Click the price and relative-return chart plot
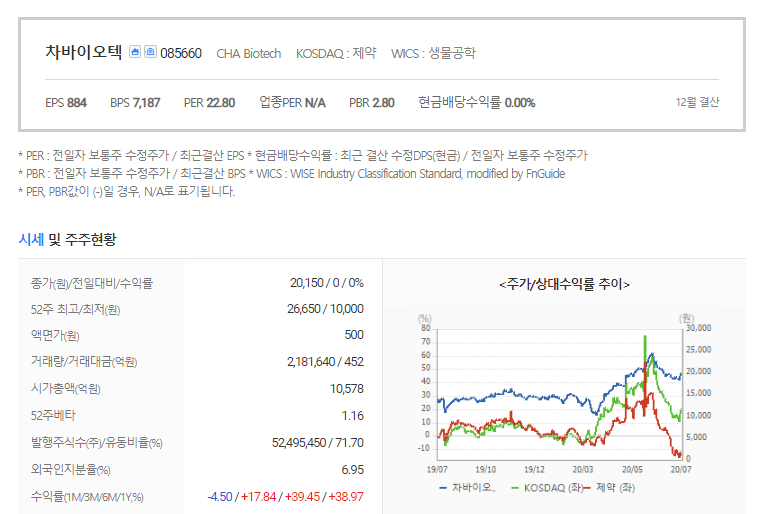 click(x=559, y=394)
